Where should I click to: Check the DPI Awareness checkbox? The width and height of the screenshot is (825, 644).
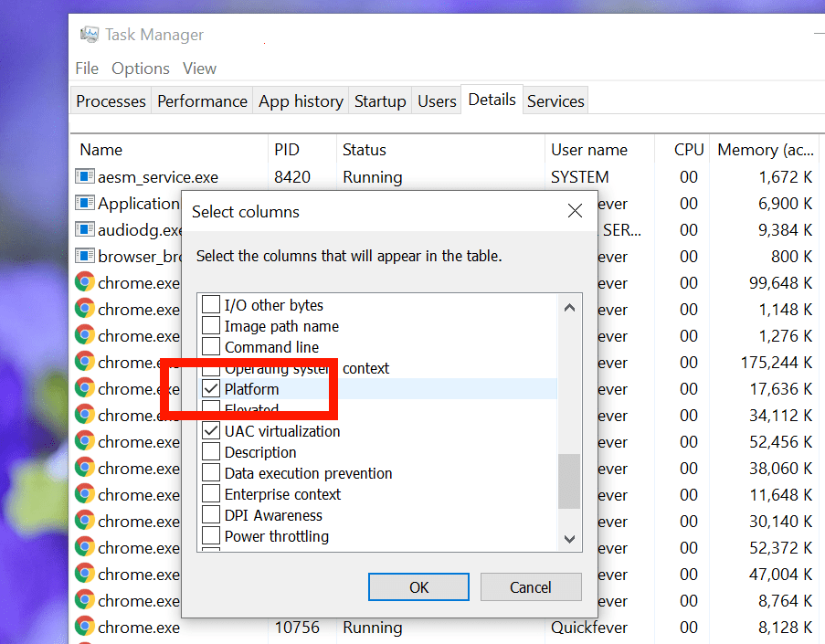click(211, 515)
